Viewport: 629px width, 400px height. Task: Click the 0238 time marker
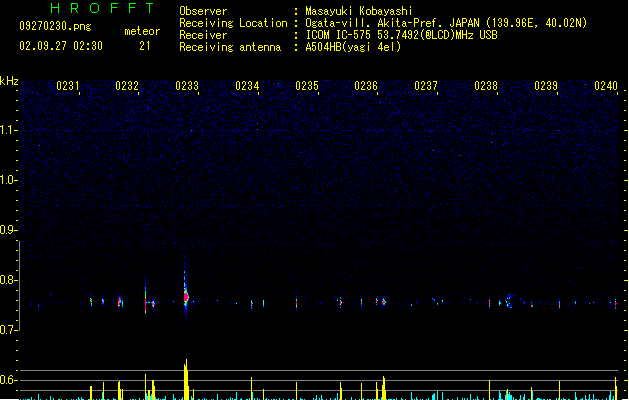[486, 86]
